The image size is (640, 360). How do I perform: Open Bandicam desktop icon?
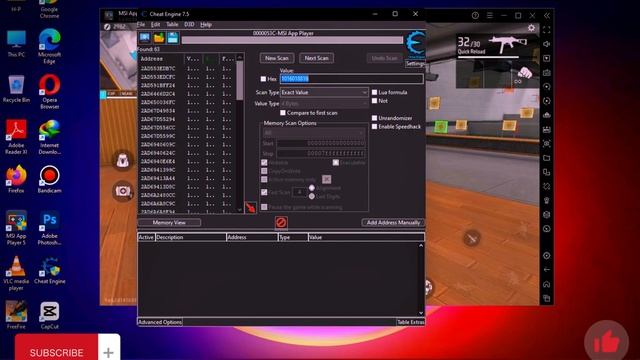[x=49, y=180]
